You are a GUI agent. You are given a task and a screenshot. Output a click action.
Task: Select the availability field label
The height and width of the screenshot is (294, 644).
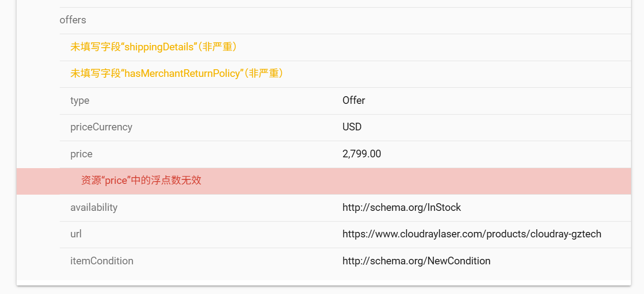click(94, 208)
